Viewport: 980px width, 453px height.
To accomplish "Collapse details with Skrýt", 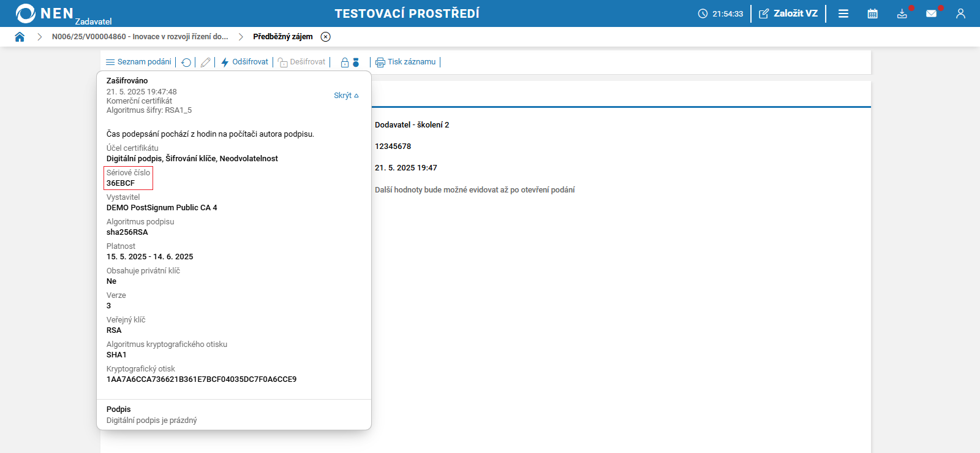I will coord(346,96).
